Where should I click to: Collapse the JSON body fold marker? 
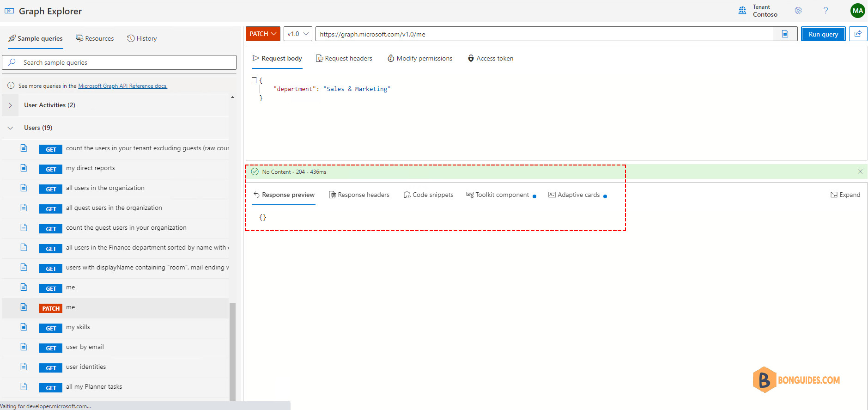coord(254,80)
